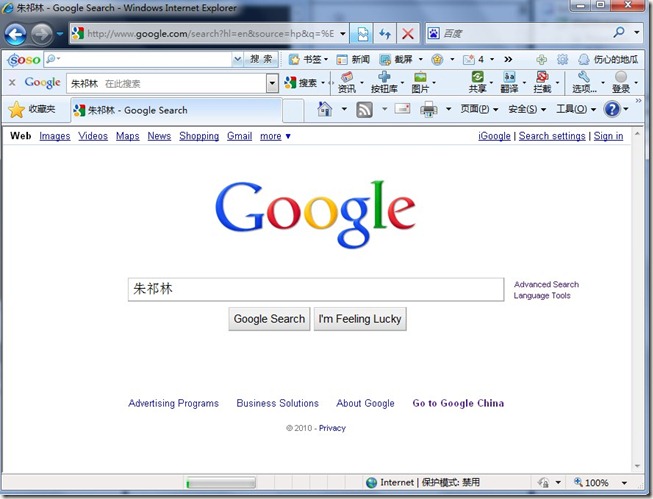Viewport: 653px width, 499px height.
Task: Click the Sign in link
Action: coord(608,136)
